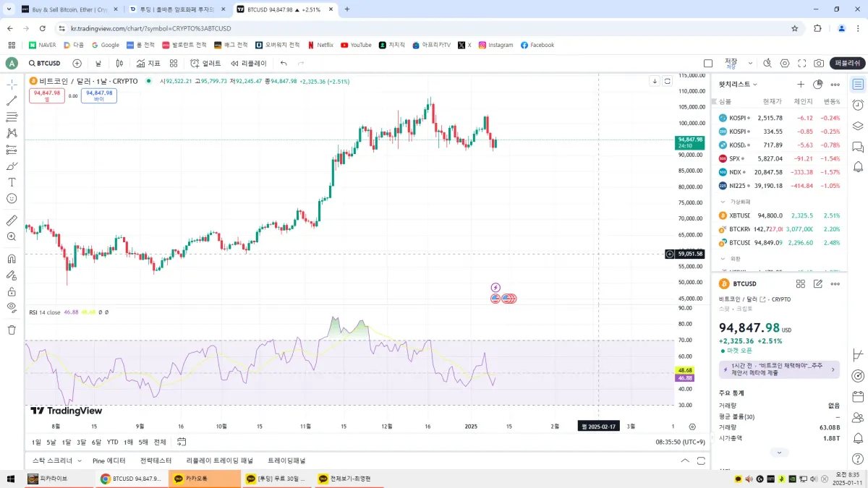Select the trend line drawing tool

coord(12,101)
